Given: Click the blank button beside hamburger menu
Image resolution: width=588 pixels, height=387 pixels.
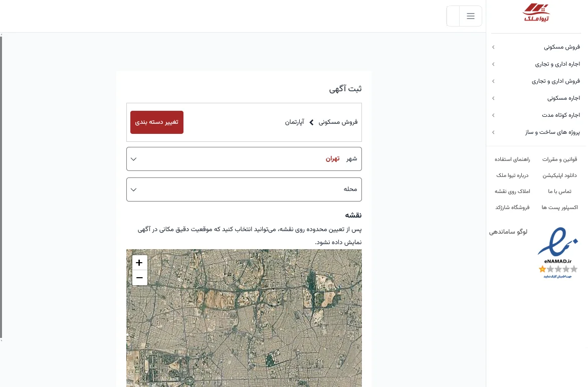Looking at the screenshot, I should 453,16.
